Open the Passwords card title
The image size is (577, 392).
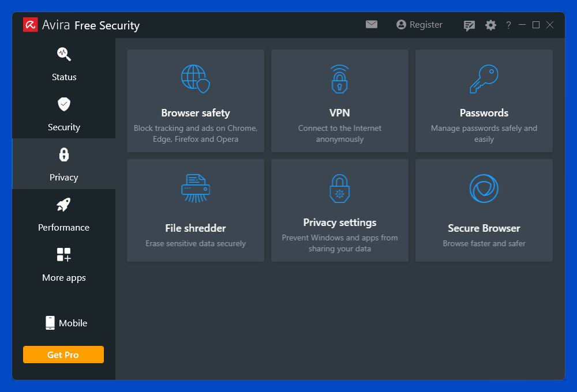click(x=484, y=113)
